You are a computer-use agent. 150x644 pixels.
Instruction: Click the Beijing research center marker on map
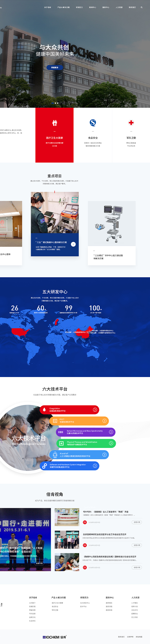(x=87, y=332)
